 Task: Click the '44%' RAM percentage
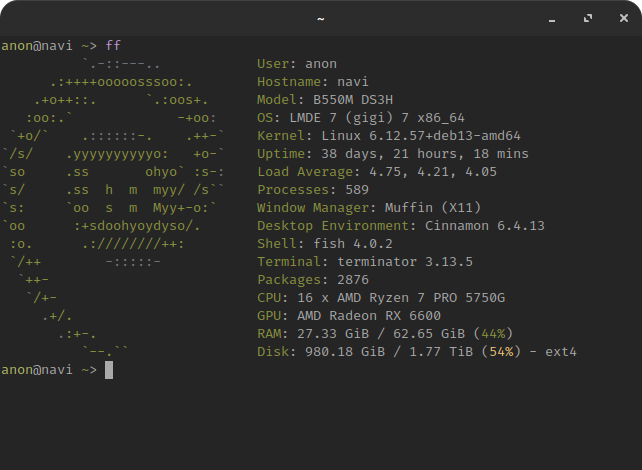493,334
